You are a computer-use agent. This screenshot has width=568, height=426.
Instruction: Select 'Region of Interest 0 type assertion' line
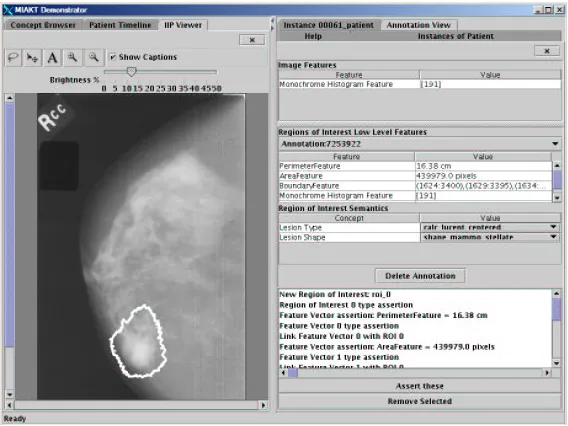(x=346, y=305)
